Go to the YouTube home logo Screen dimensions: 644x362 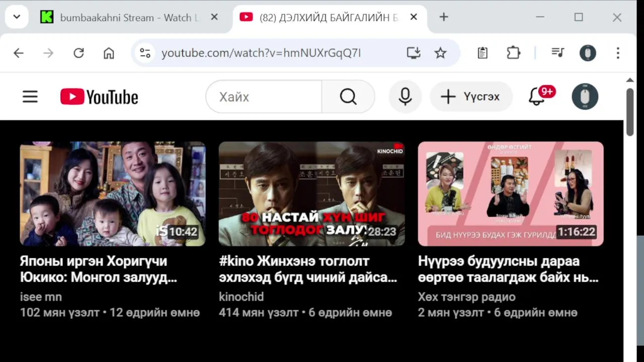point(99,97)
